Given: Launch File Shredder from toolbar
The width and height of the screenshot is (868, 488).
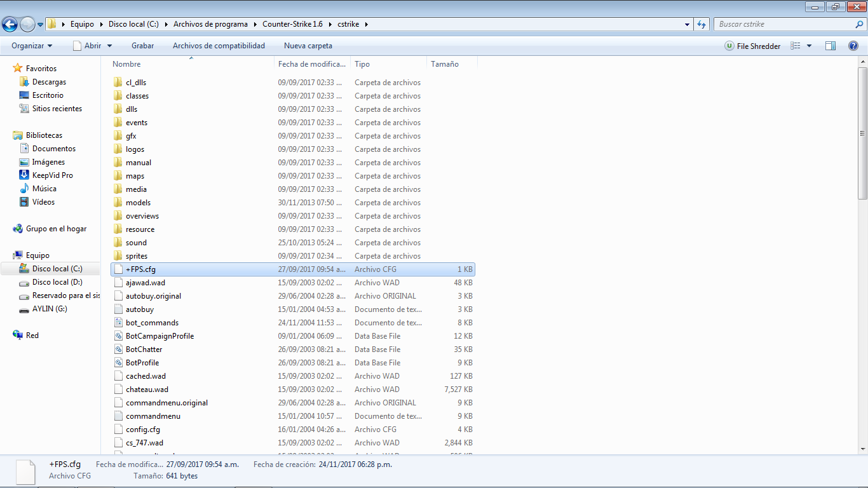Looking at the screenshot, I should [x=753, y=46].
